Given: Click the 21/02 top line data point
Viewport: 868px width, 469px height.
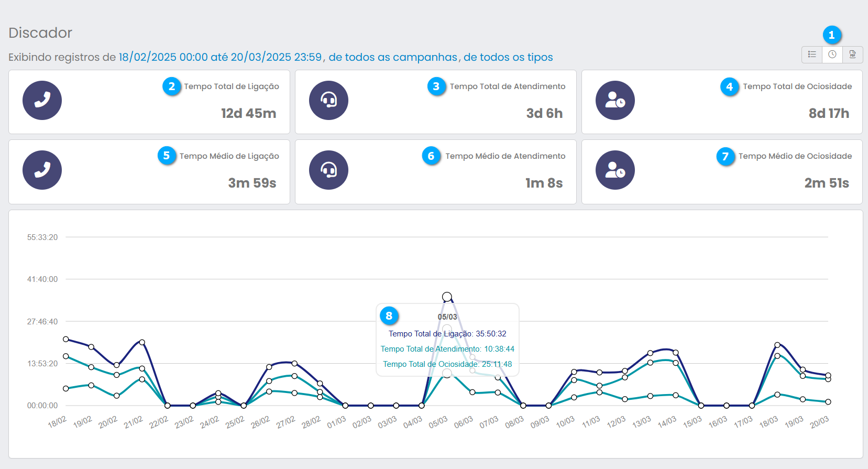Looking at the screenshot, I should pyautogui.click(x=142, y=342).
